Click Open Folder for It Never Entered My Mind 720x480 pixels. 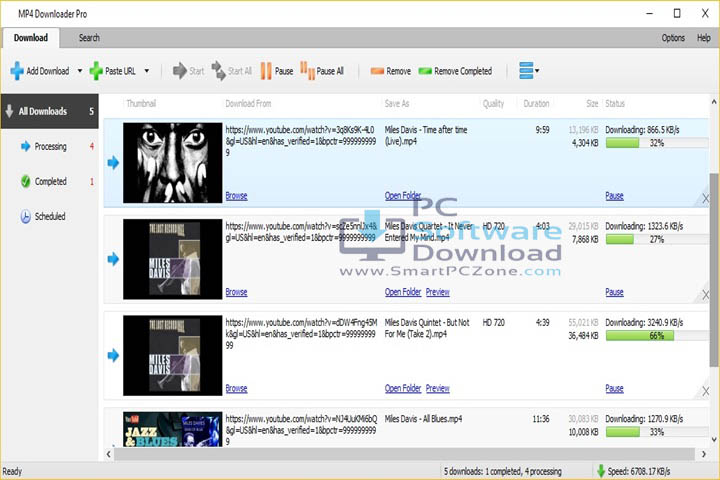click(x=403, y=292)
